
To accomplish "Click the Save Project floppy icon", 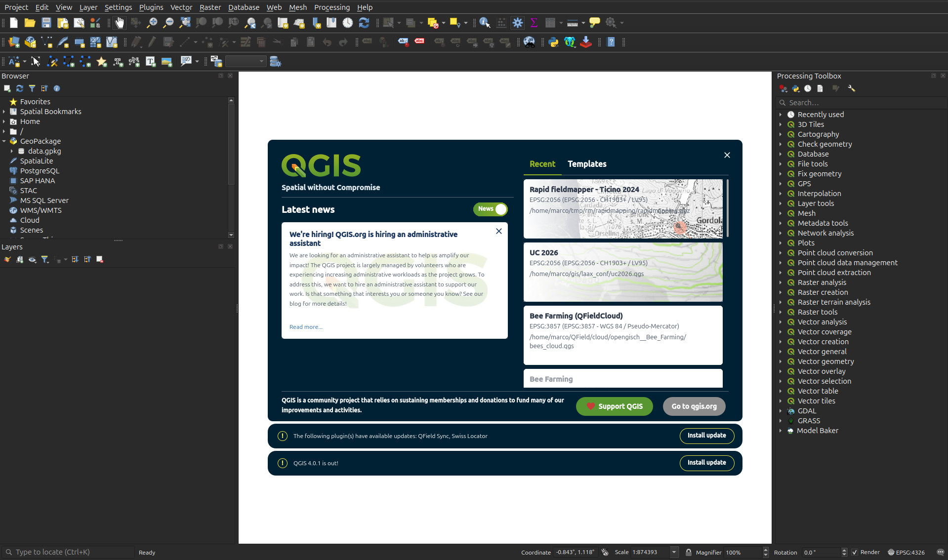I will coord(46,23).
